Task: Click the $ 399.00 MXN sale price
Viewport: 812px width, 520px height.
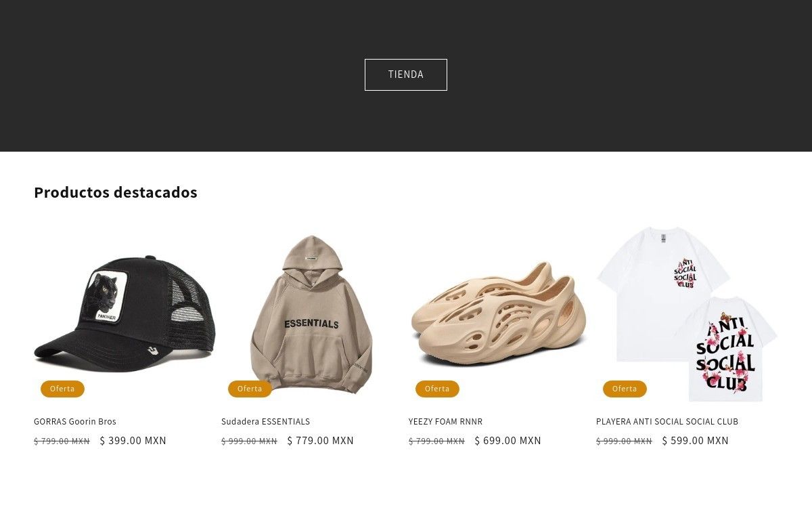Action: tap(133, 441)
